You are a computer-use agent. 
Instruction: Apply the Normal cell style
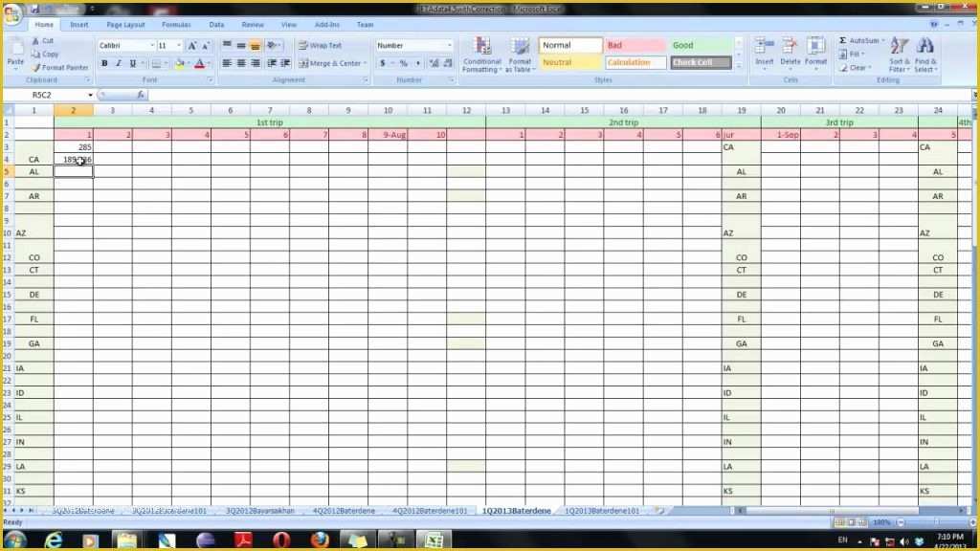pyautogui.click(x=570, y=46)
